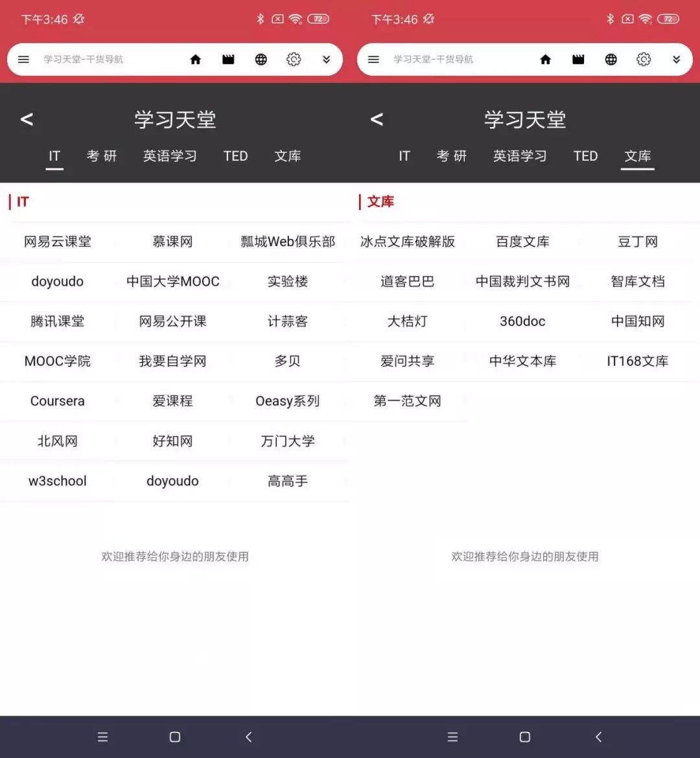Open 腾讯课堂 link
Viewport: 700px width, 758px height.
pyautogui.click(x=58, y=321)
